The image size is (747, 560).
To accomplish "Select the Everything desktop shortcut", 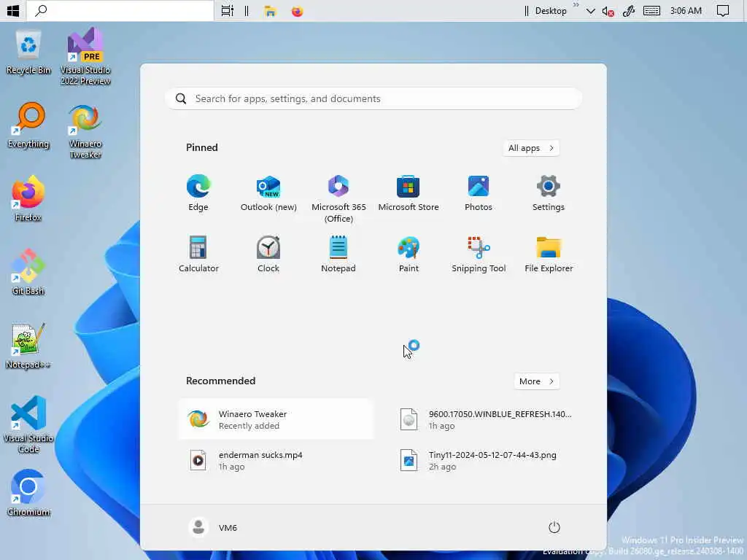I will 28,126.
